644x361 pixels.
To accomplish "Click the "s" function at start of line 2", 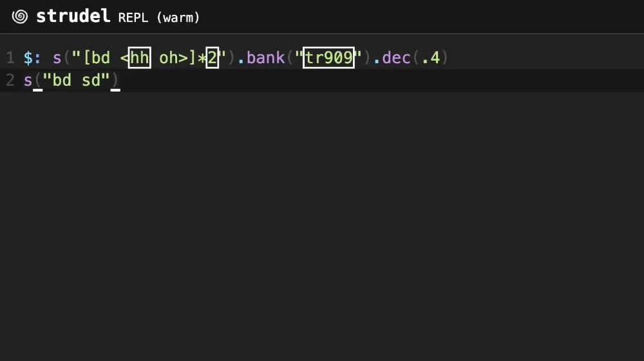I will point(28,81).
